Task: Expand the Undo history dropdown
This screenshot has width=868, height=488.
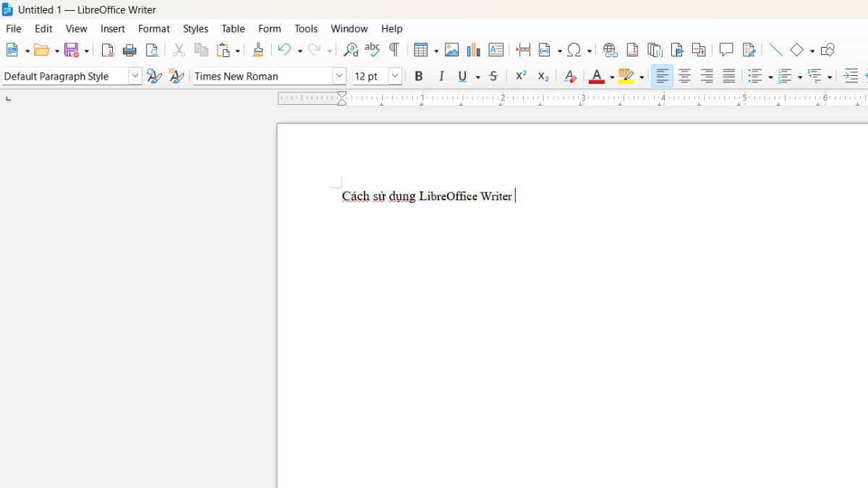Action: tap(299, 51)
